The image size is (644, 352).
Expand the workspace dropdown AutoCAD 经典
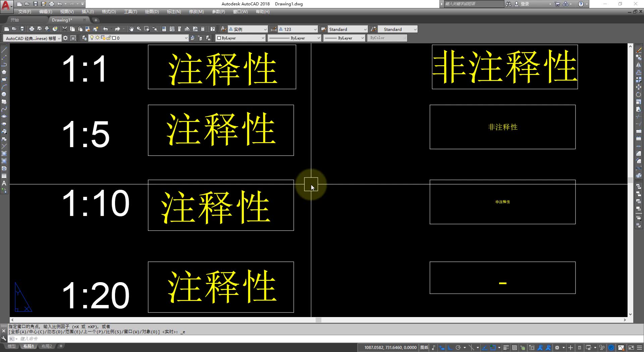point(32,38)
